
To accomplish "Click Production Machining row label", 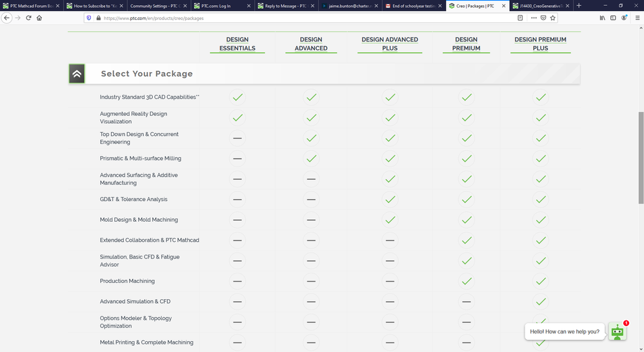I will coord(127,281).
